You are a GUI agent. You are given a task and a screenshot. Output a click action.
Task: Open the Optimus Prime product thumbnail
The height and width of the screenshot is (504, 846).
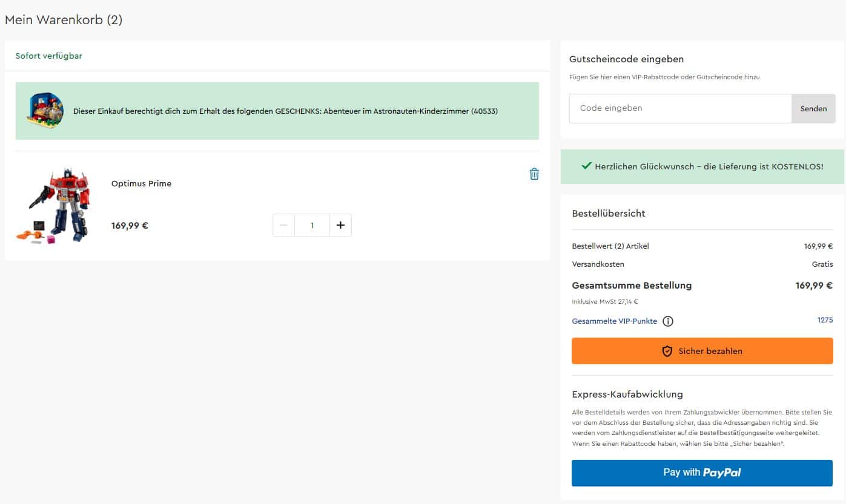point(53,206)
